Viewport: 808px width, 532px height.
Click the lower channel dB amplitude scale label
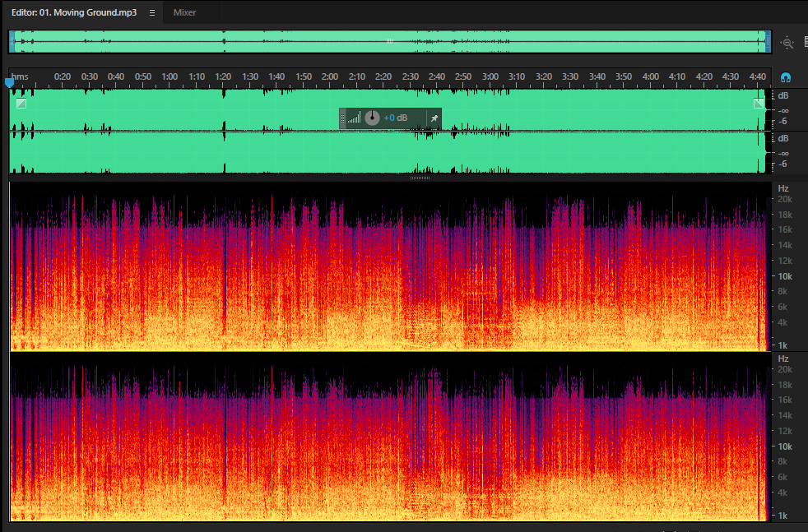click(783, 138)
